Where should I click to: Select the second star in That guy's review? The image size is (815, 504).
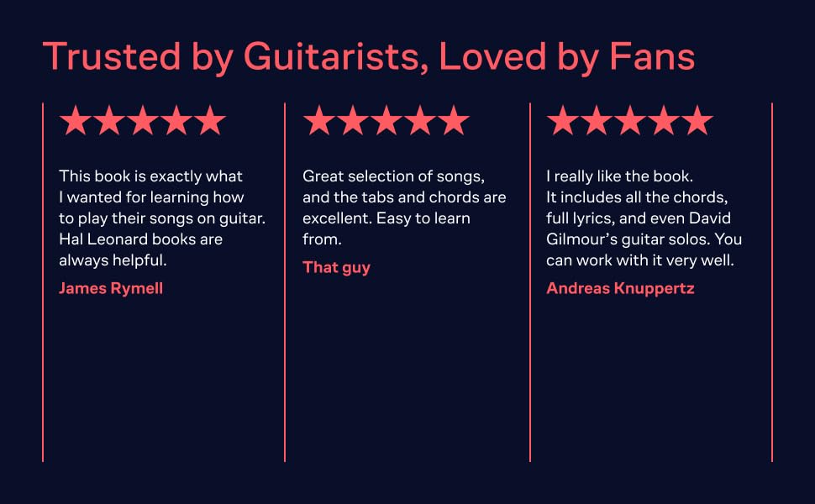pos(353,121)
